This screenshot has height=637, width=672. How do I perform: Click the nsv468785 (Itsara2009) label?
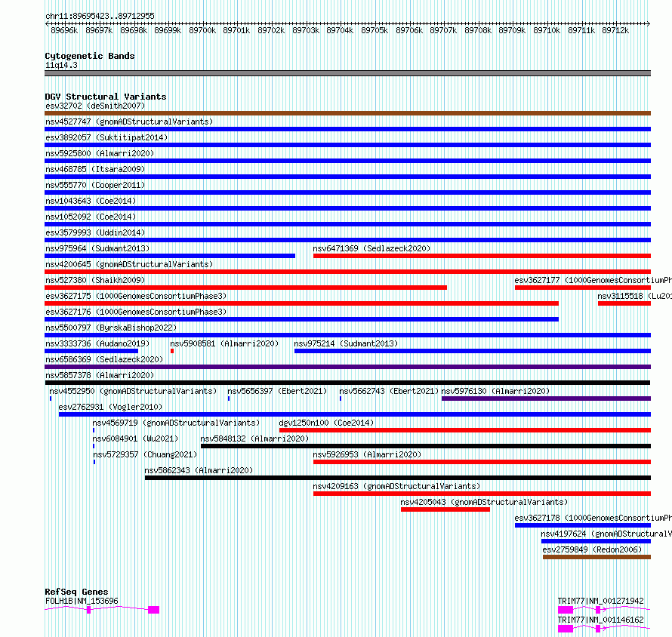click(95, 169)
